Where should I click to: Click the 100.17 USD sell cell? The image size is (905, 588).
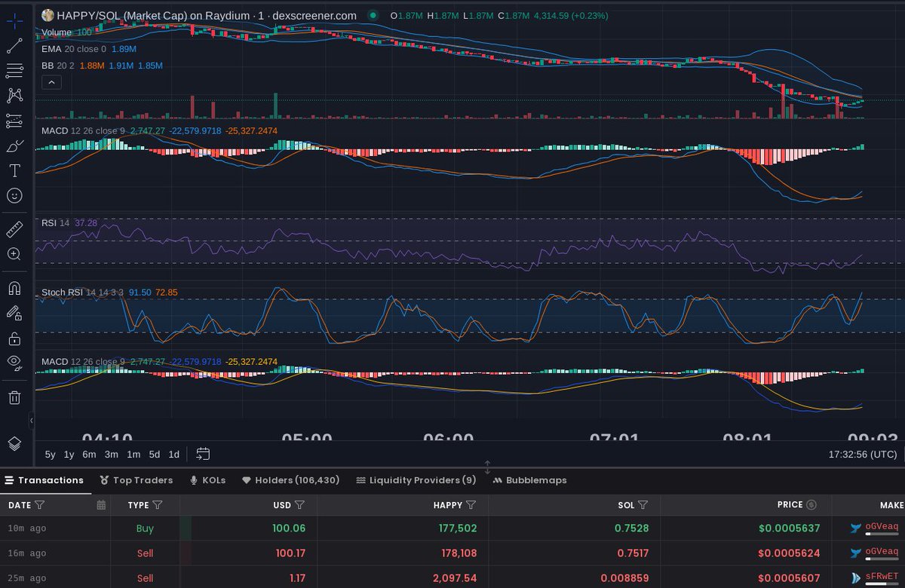pos(290,553)
